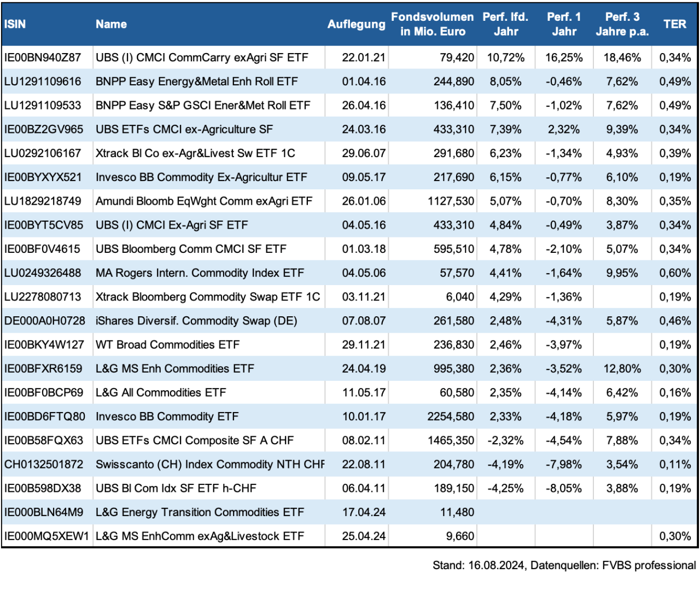This screenshot has width=700, height=591.
Task: Click the MA Rogers Intern. Commodity Index ETF name
Action: [x=200, y=273]
